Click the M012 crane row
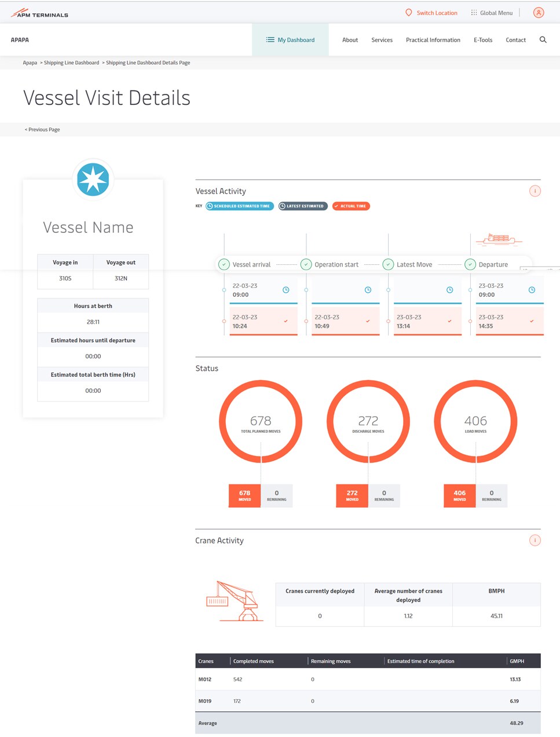The image size is (560, 737). pyautogui.click(x=368, y=679)
